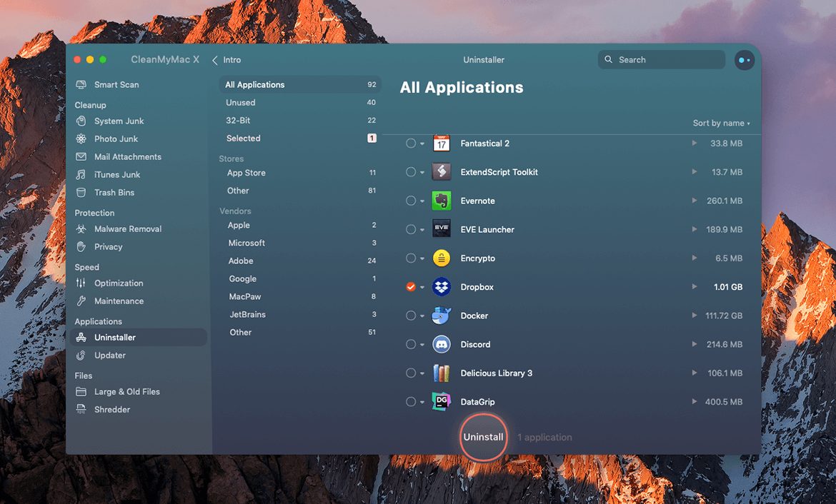Viewport: 836px width, 504px height.
Task: Tick the Evernote selection checkbox
Action: pos(411,201)
